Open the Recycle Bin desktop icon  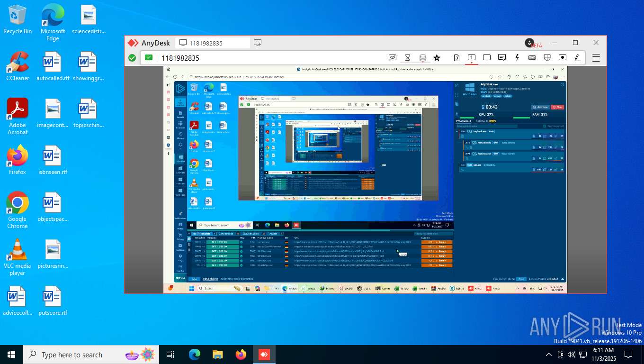pyautogui.click(x=18, y=20)
